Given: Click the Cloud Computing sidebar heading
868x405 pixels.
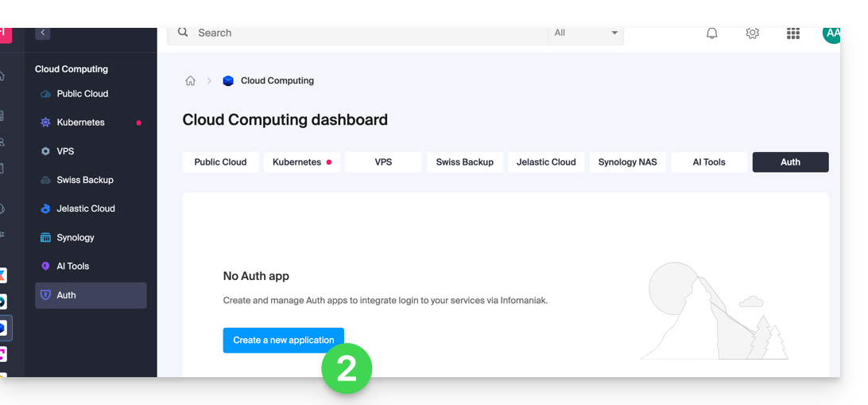Looking at the screenshot, I should (x=72, y=69).
